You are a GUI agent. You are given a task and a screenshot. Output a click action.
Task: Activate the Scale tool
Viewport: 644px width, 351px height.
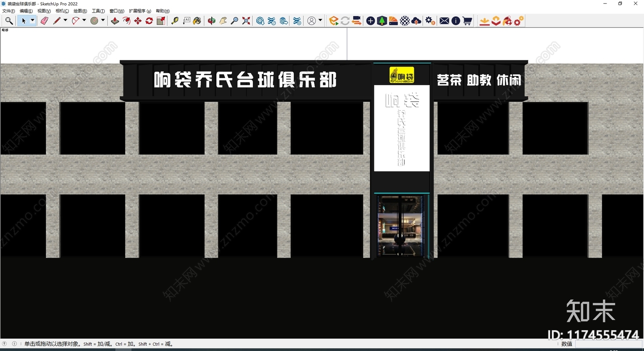click(161, 21)
